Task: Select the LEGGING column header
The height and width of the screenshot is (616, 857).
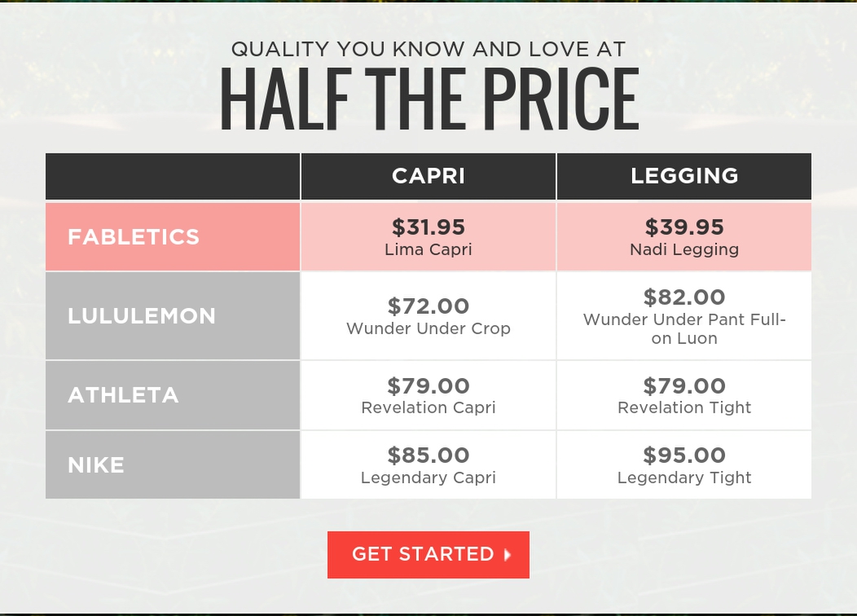Action: (684, 176)
